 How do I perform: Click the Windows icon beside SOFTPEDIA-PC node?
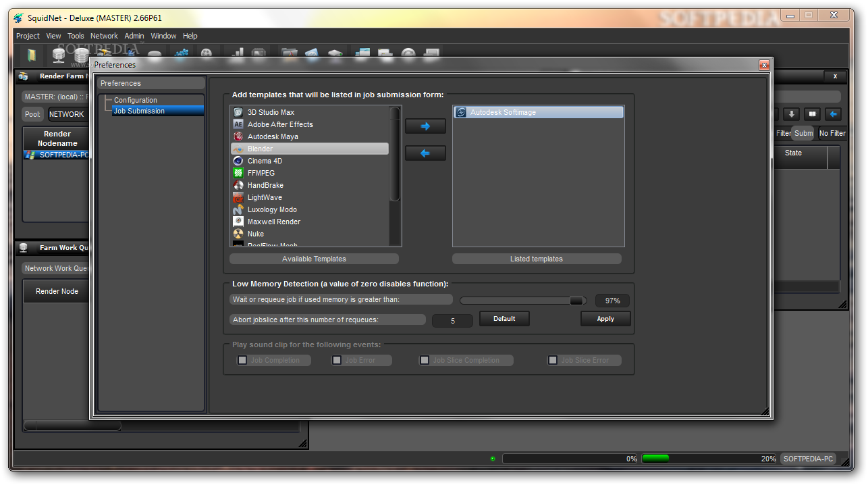point(30,155)
